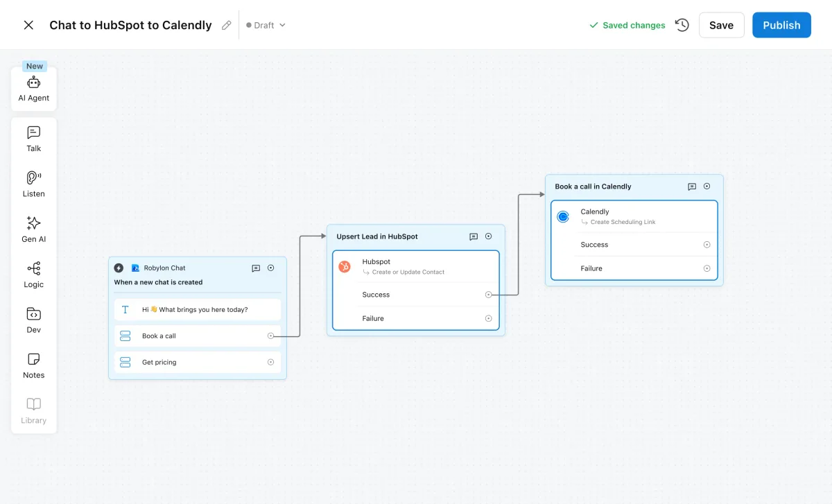832x504 pixels.
Task: Open the Library panel
Action: click(34, 411)
